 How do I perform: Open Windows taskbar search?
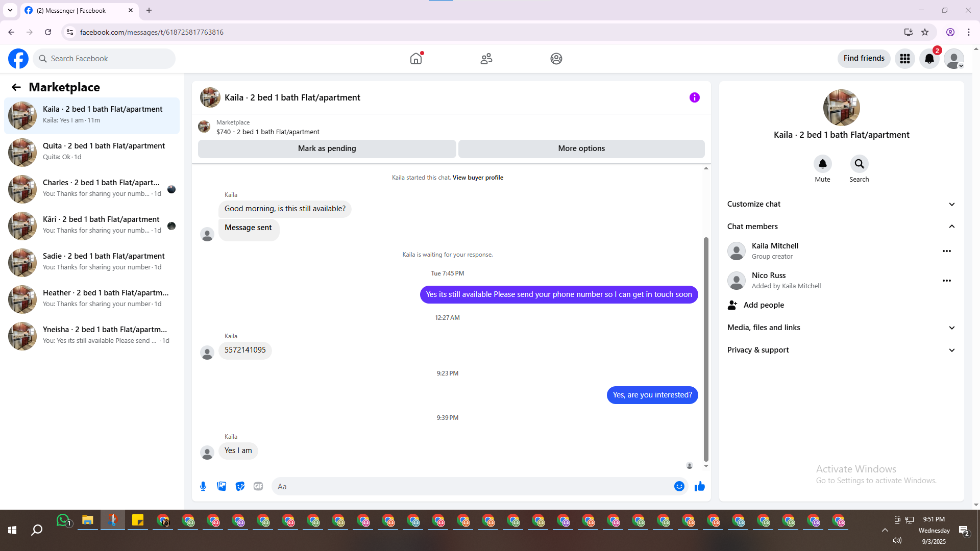click(x=37, y=531)
